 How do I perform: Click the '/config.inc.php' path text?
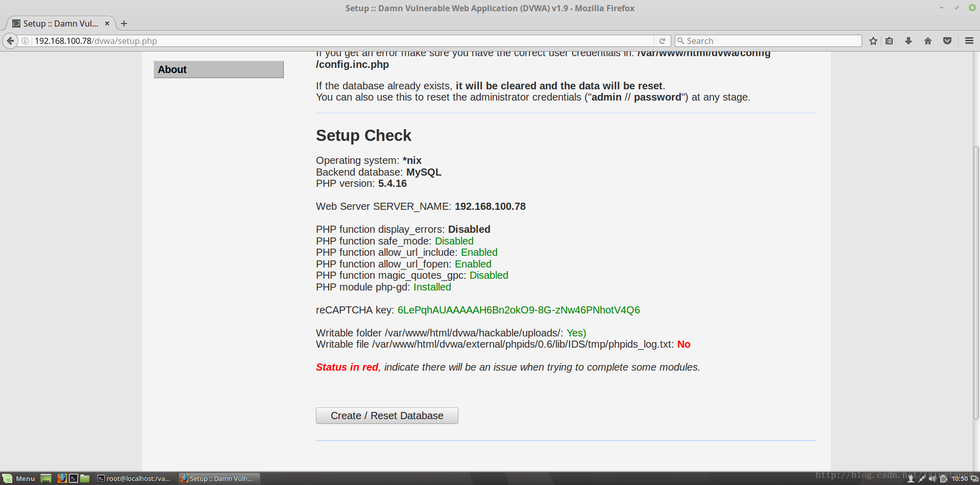(x=352, y=64)
